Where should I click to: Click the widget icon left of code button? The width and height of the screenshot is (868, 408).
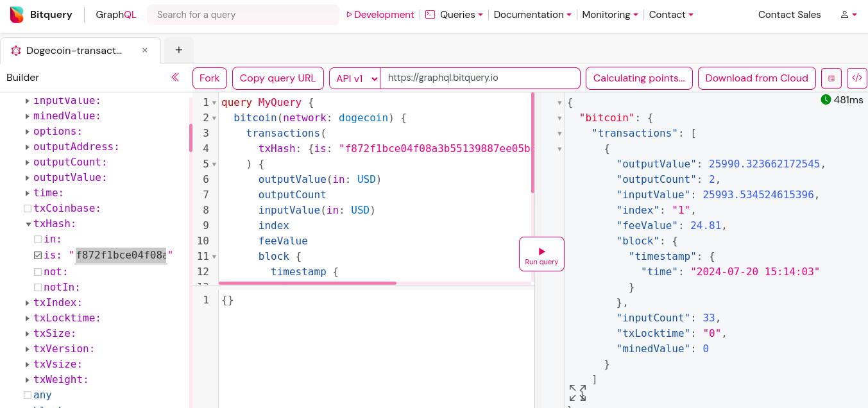point(831,78)
